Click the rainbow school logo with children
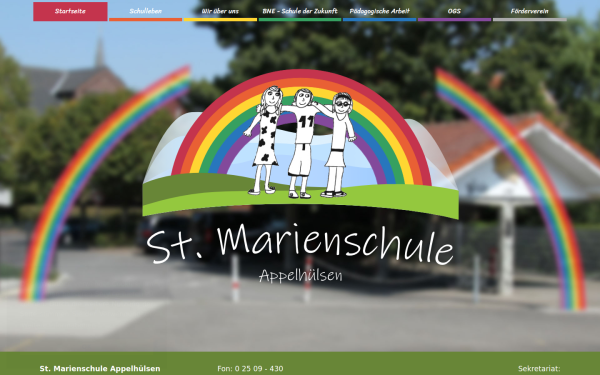This screenshot has height=375, width=600. pos(300,144)
